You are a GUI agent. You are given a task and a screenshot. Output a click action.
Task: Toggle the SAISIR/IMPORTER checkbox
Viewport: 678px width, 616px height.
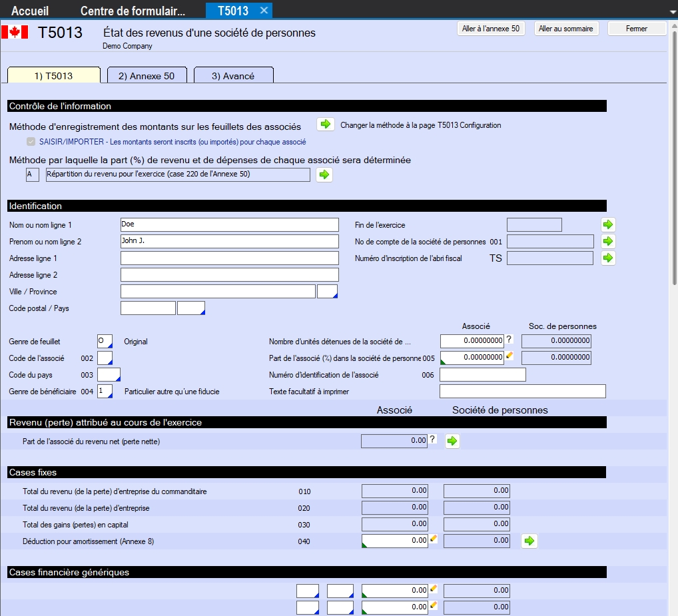tap(30, 142)
